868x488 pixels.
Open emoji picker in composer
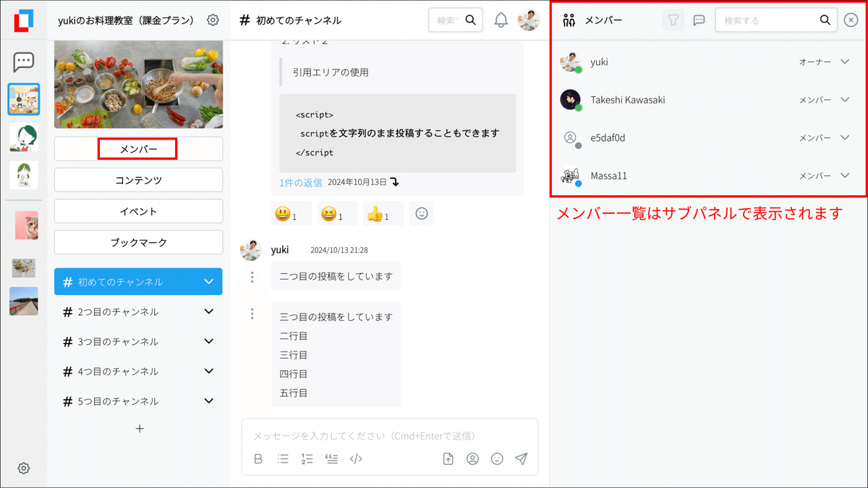coord(497,458)
